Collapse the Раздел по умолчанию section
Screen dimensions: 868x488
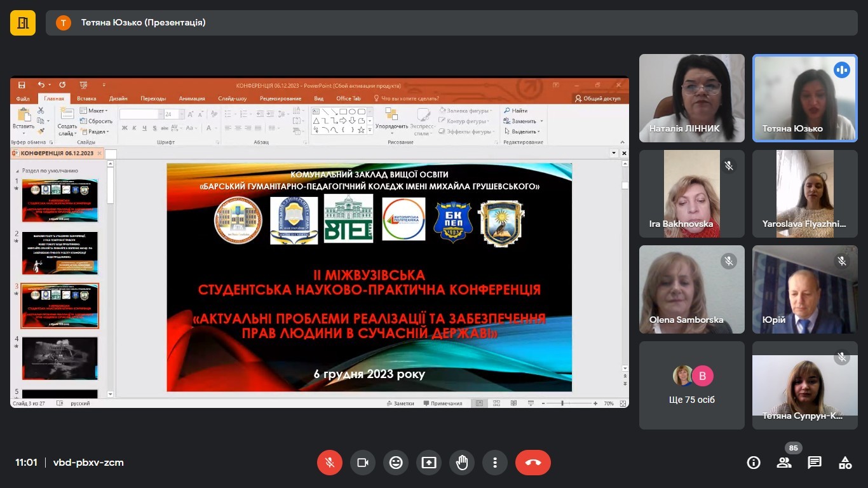point(17,171)
